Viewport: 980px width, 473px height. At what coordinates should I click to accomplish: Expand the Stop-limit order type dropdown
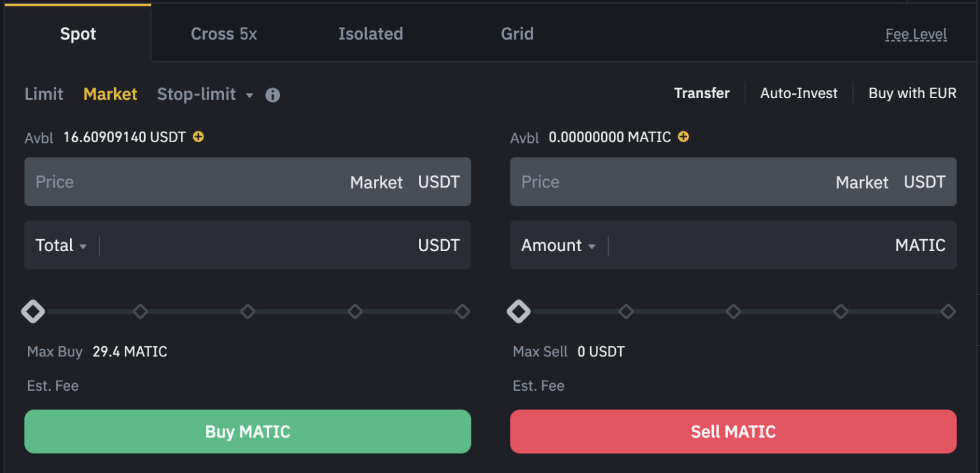(248, 94)
